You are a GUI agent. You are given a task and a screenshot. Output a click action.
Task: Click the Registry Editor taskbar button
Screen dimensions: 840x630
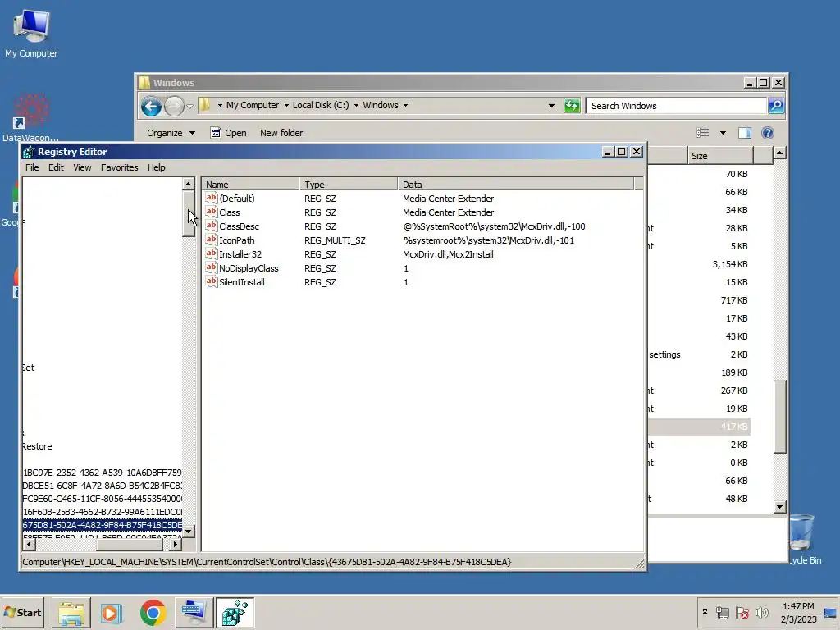click(x=235, y=613)
